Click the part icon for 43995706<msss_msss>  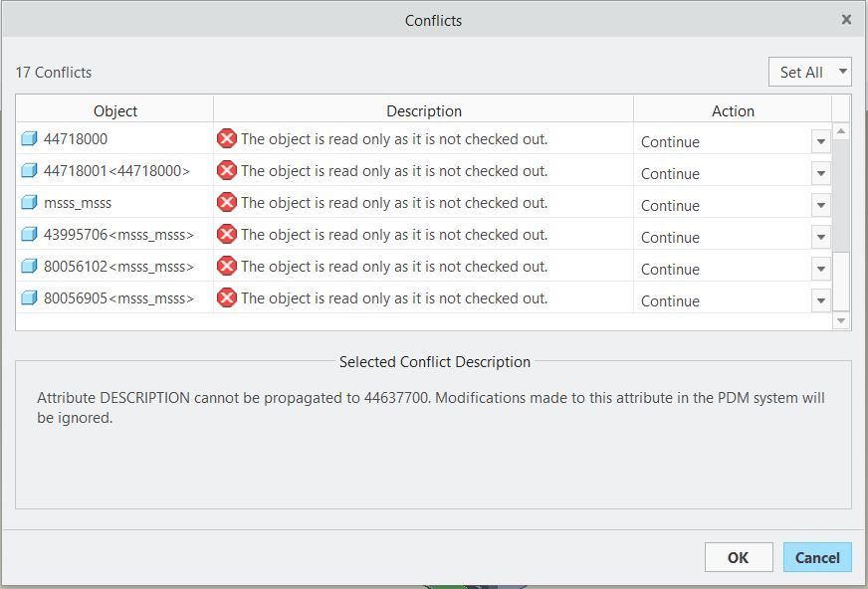point(29,235)
